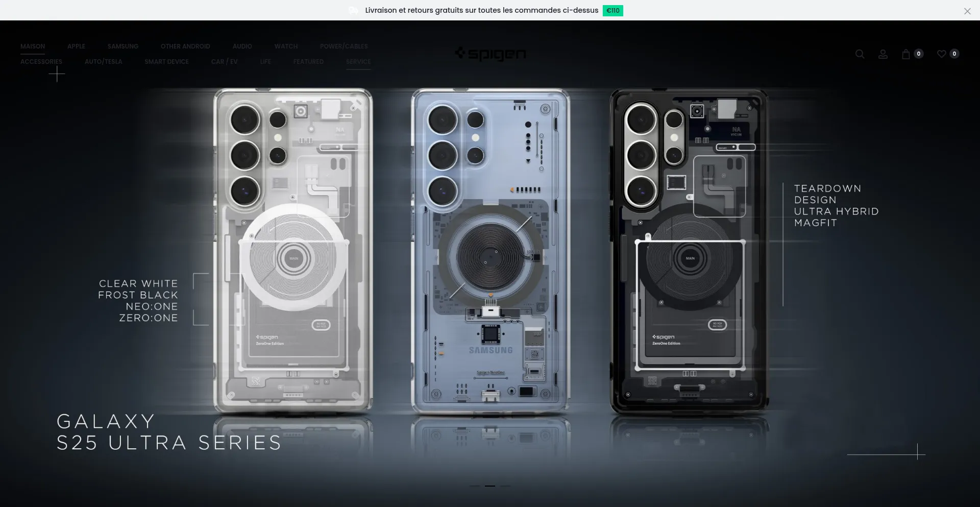Click the FROST BLACK text label
The width and height of the screenshot is (980, 507).
pos(138,295)
